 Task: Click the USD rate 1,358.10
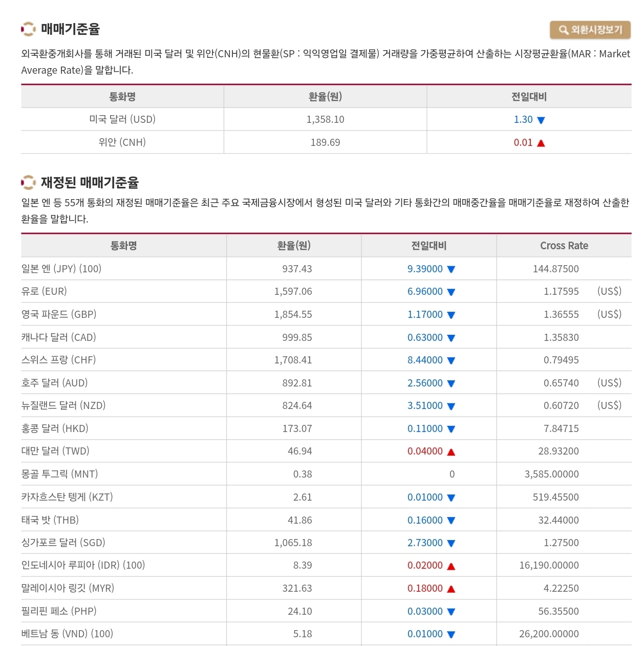[325, 119]
